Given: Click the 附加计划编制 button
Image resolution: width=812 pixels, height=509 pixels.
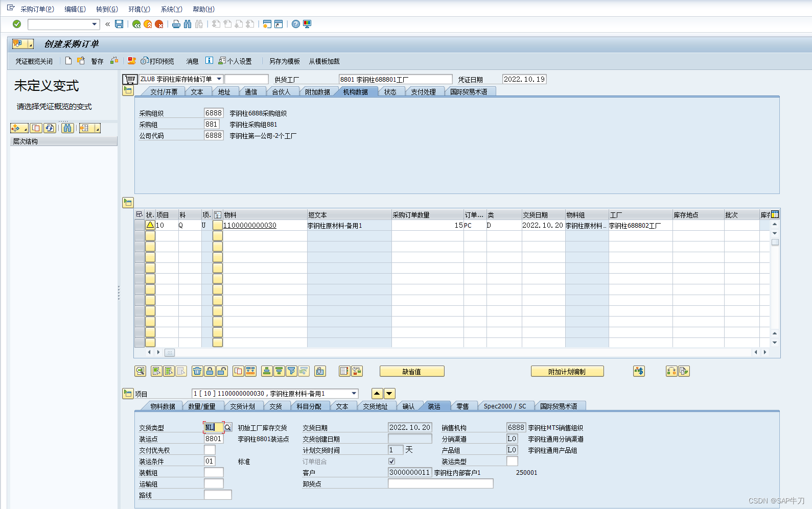Looking at the screenshot, I should [x=567, y=372].
